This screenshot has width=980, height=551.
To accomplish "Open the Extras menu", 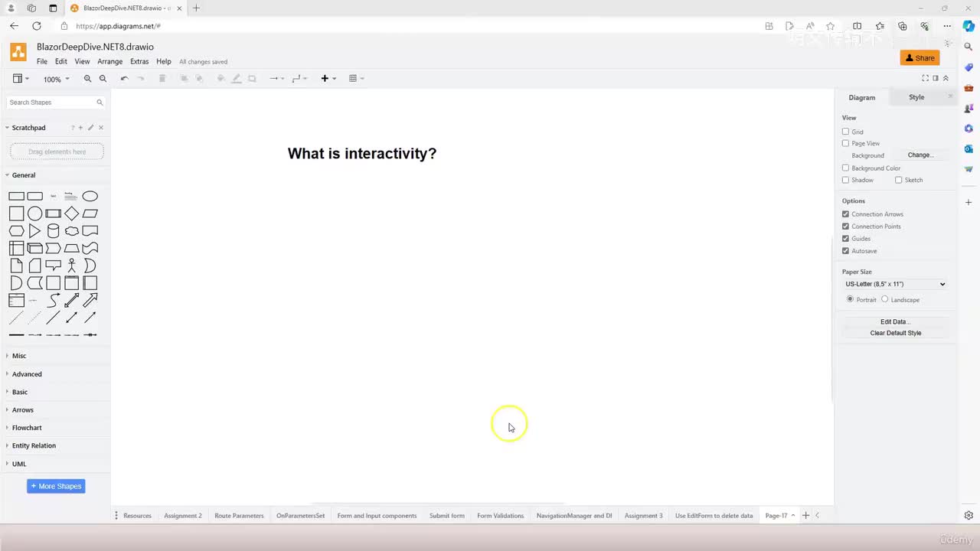I will (x=139, y=61).
